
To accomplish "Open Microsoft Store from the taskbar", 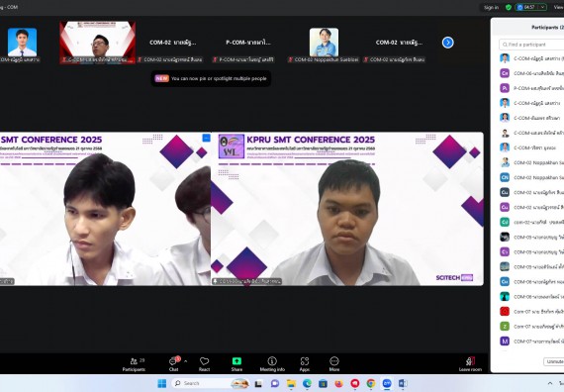I will [323, 384].
